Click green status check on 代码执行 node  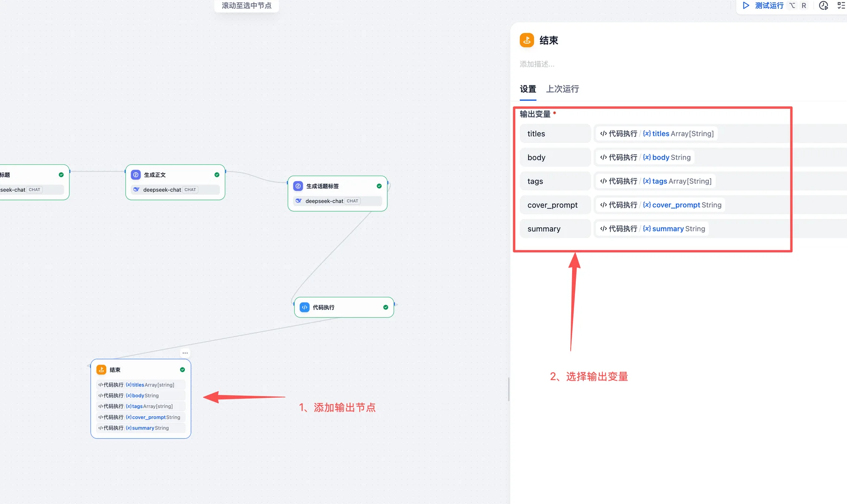click(386, 307)
